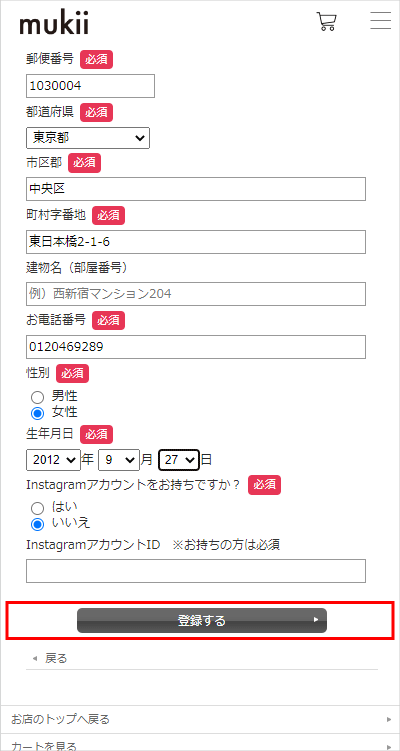Click the 戻る back link
This screenshot has width=400, height=751.
pos(56,659)
